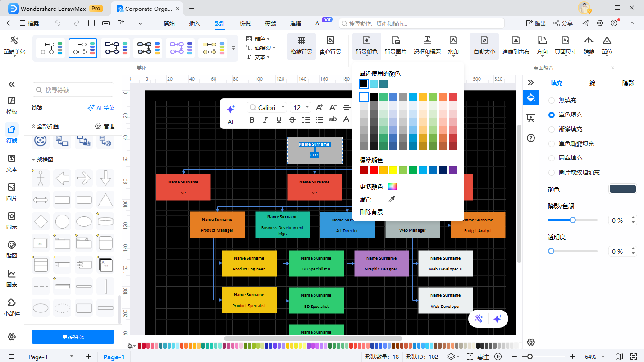Switch to the 插入 ribbon tab
The image size is (644, 362).
[194, 23]
